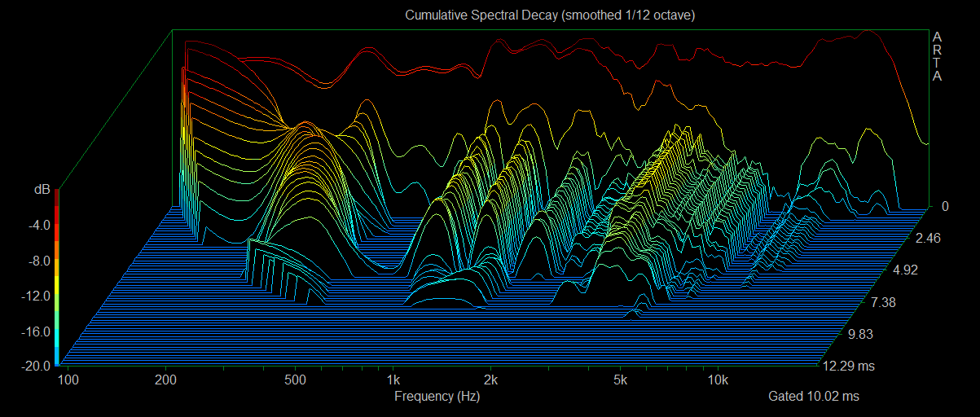The image size is (980, 417).
Task: Click the -4.0 dB scale value
Action: 38,225
